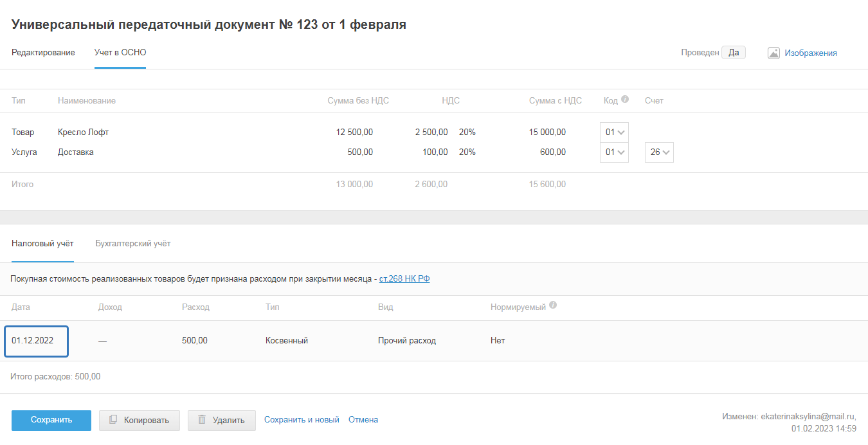Expand the Код dropdown for Кресло Лофт
The image size is (868, 445).
[x=614, y=132]
